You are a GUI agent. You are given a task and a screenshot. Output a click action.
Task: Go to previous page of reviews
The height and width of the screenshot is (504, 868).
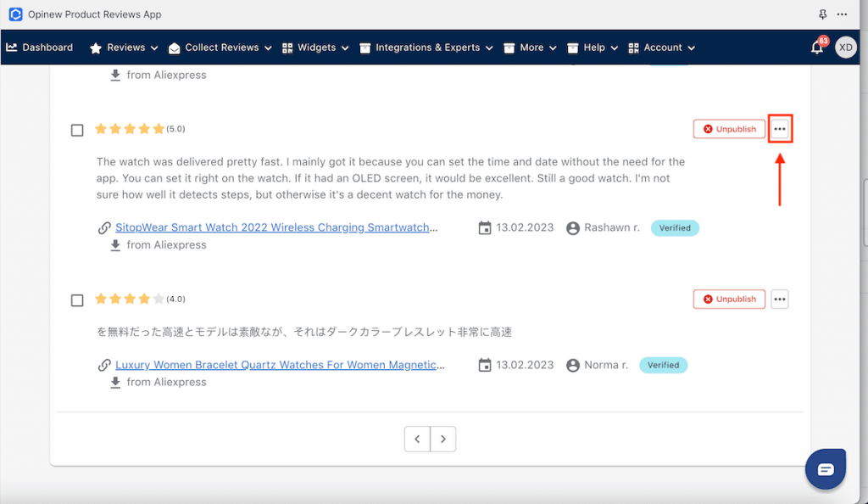click(x=417, y=439)
